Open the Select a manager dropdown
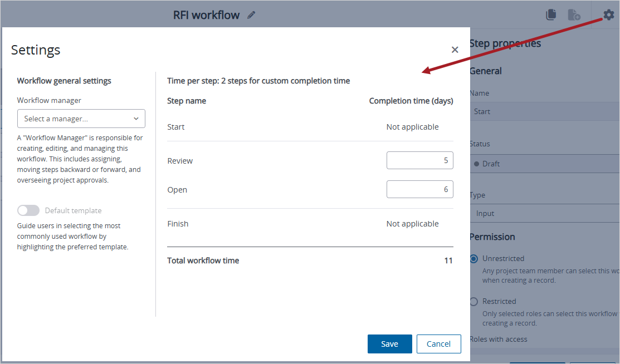The height and width of the screenshot is (364, 620). point(81,119)
